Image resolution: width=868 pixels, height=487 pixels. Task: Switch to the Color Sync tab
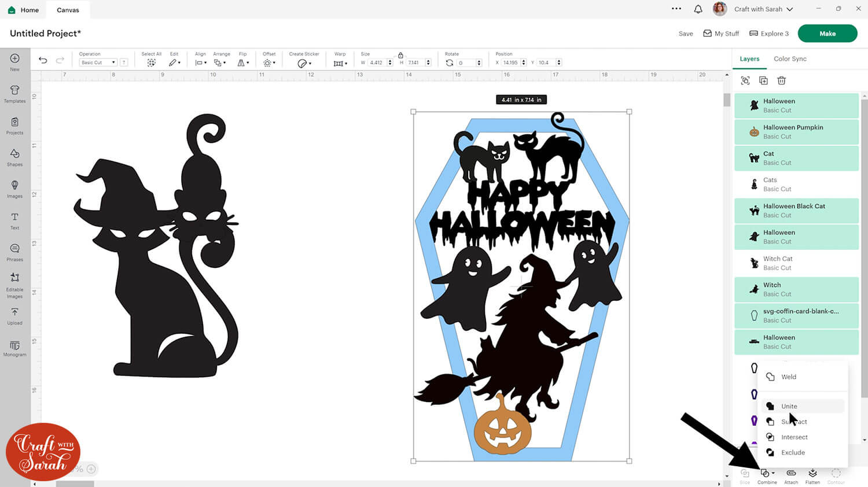[790, 59]
